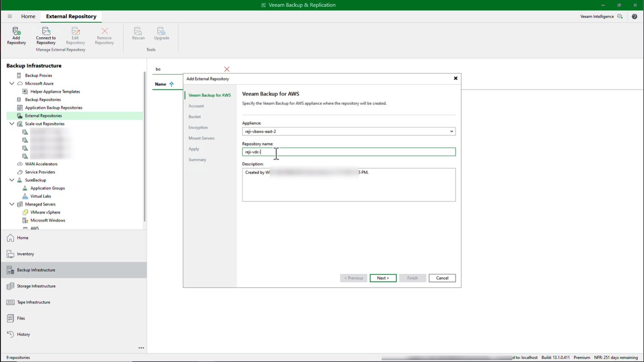Collapse the Managed Servers tree node
Image resolution: width=644 pixels, height=362 pixels.
tap(12, 204)
